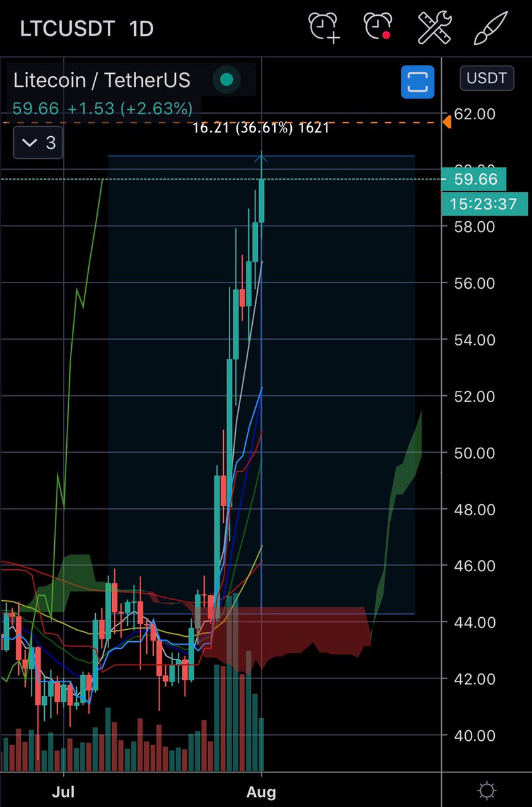Open the LTCUSDT symbol search
The height and width of the screenshot is (807, 532).
point(68,29)
